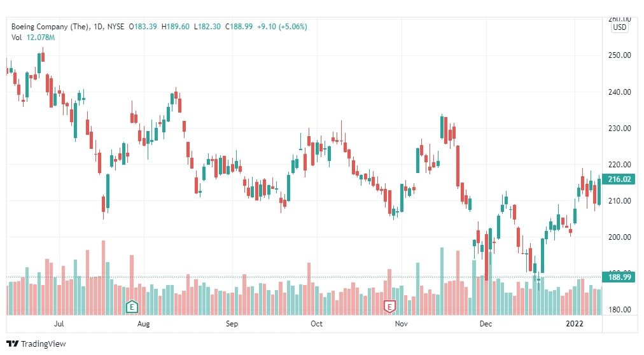Click the Dec label on time axis
The image size is (644, 355).
pos(486,324)
